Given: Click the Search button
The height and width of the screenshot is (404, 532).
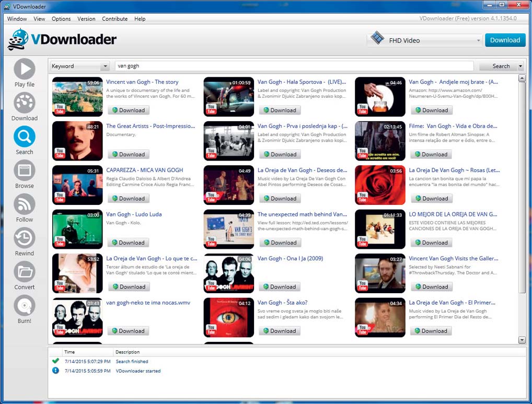Looking at the screenshot, I should click(498, 66).
